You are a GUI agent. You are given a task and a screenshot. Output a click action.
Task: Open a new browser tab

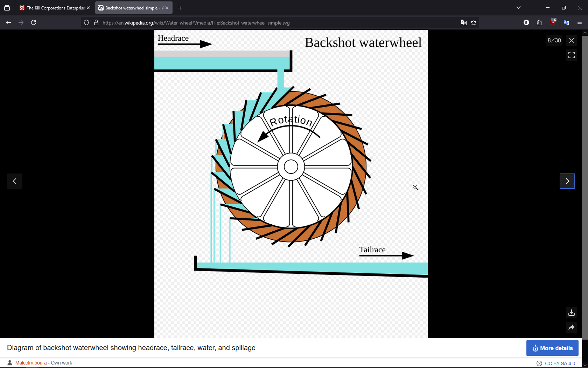[x=180, y=8]
